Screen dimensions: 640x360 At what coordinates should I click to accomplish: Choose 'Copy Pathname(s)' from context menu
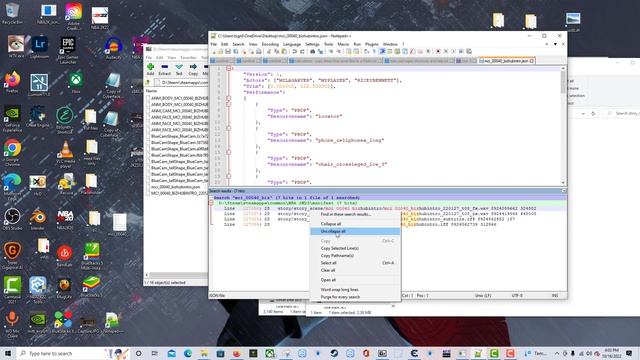pos(355,256)
